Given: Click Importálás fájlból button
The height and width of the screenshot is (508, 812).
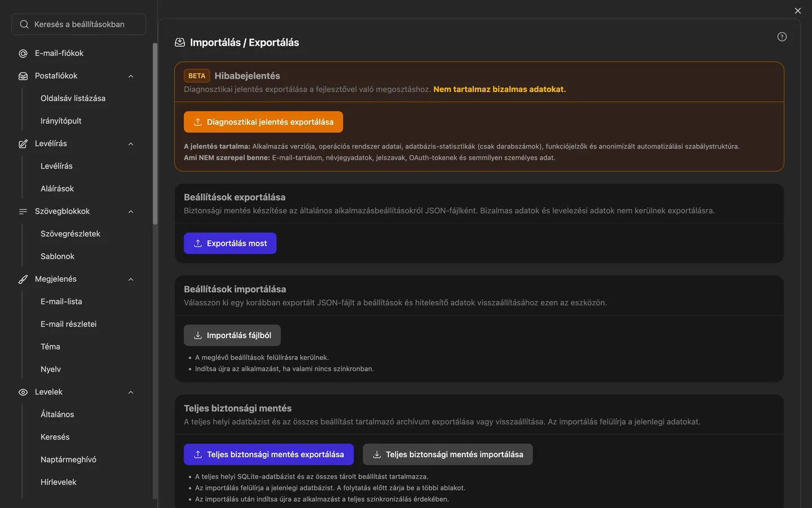Looking at the screenshot, I should click(232, 335).
